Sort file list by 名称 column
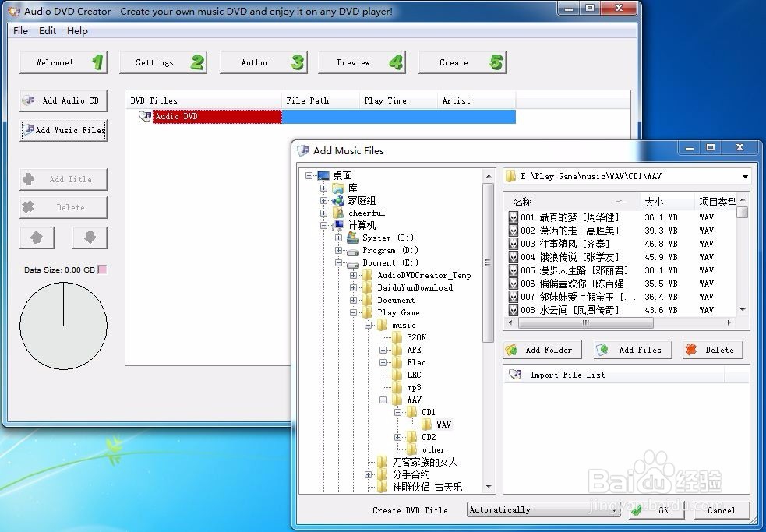 [x=572, y=201]
